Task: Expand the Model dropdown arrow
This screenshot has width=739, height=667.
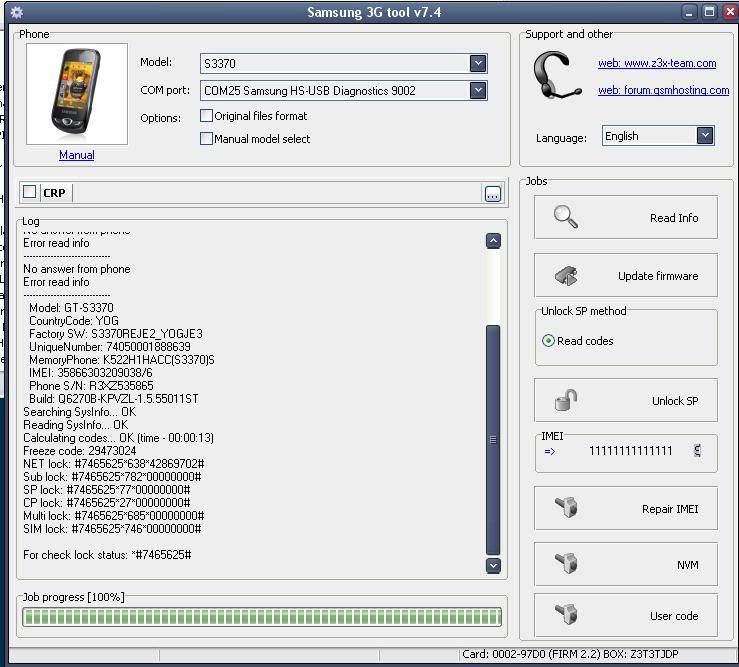Action: click(x=478, y=63)
